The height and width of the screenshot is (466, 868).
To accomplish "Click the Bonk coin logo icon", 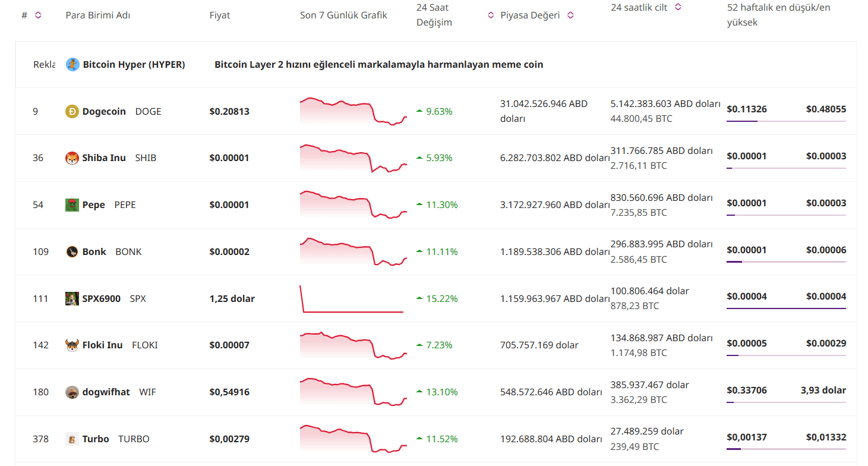I will pos(72,251).
